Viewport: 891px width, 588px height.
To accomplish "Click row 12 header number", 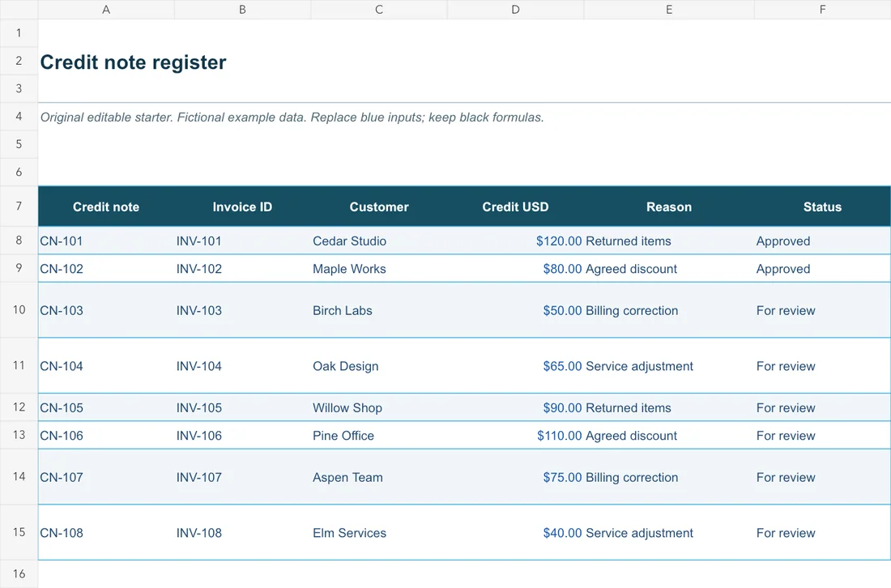I will point(19,407).
